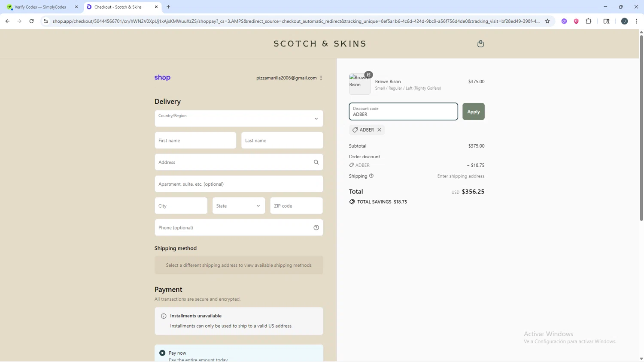Click the Brown Bison product name

(x=388, y=81)
